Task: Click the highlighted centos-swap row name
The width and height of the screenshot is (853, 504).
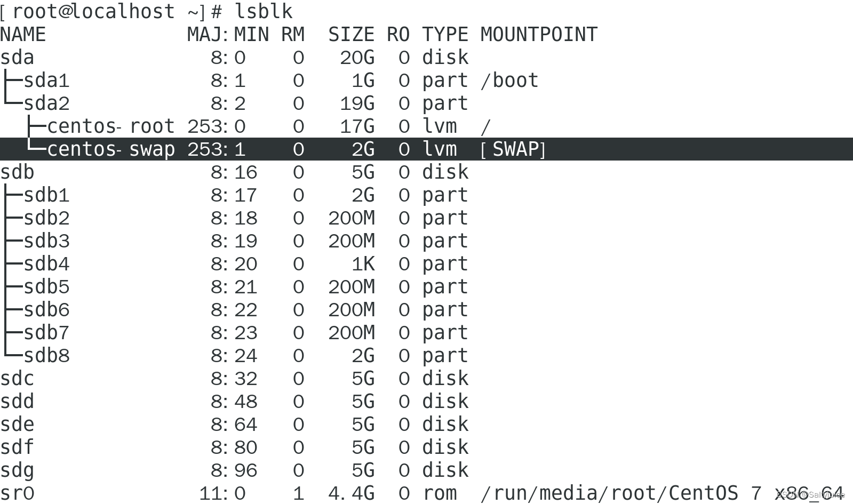Action: pyautogui.click(x=111, y=149)
